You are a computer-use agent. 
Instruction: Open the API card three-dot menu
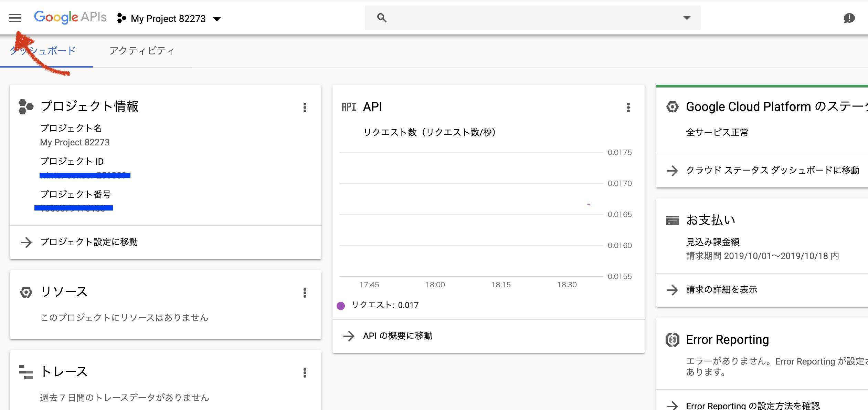(x=628, y=107)
